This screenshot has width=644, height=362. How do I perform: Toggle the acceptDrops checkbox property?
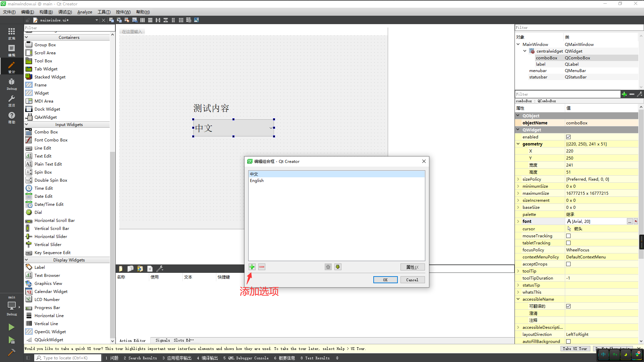[x=569, y=264]
